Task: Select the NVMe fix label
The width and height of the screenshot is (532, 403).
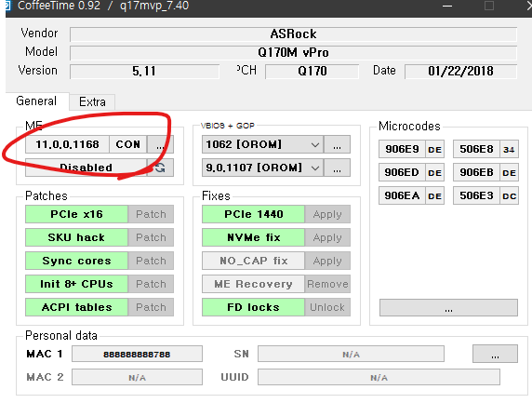Action: pyautogui.click(x=254, y=237)
